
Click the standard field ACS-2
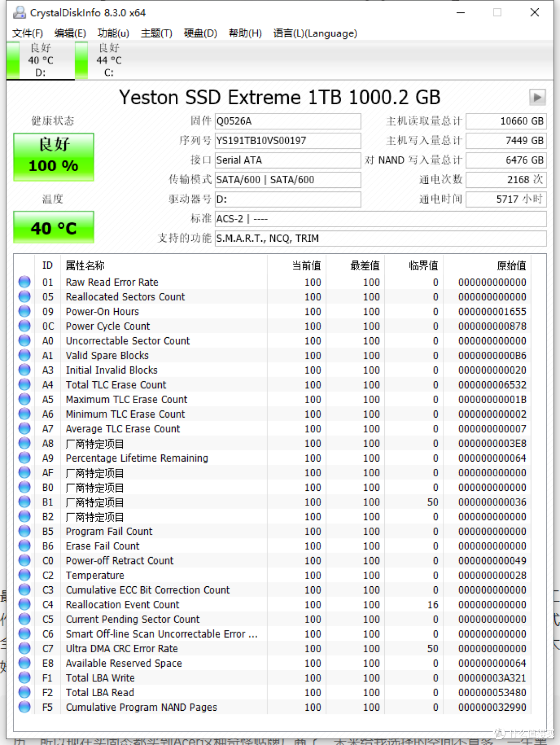pos(381,219)
